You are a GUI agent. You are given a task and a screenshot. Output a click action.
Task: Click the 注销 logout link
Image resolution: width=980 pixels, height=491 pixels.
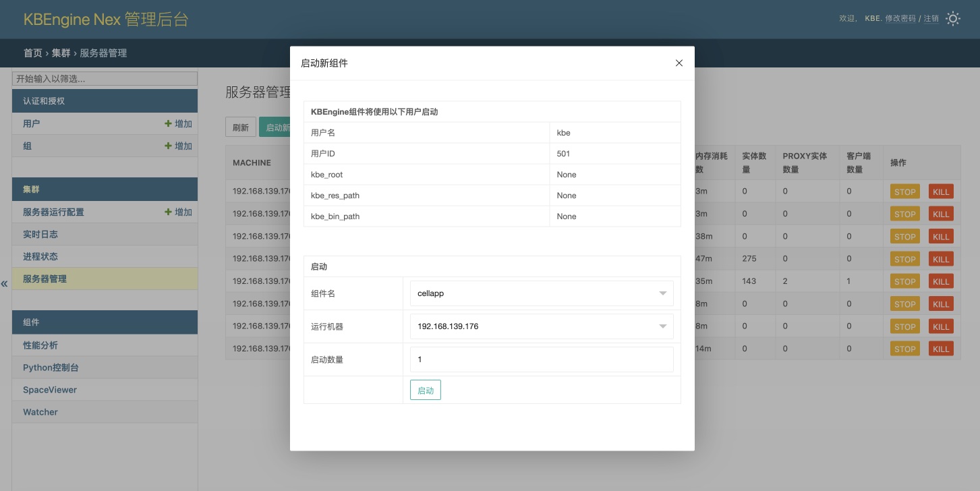click(931, 19)
